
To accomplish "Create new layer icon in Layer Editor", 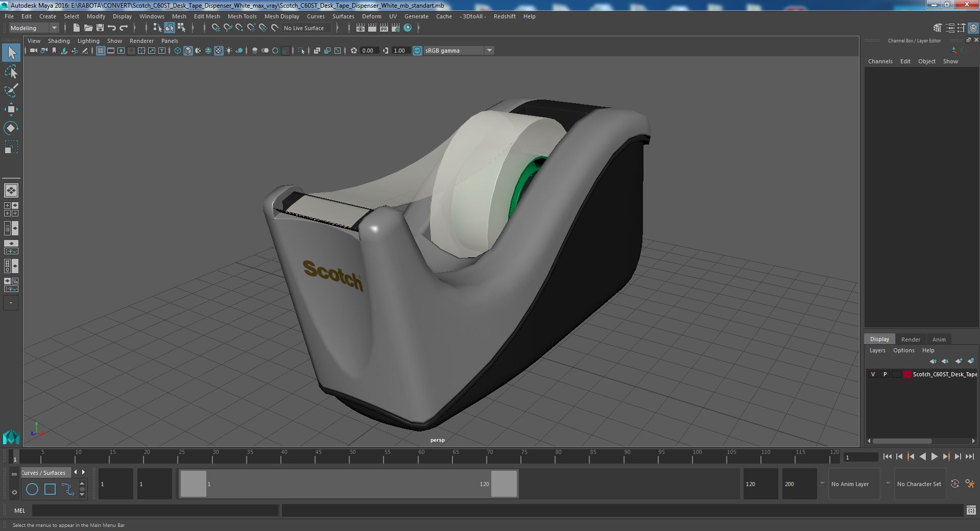I will (959, 361).
